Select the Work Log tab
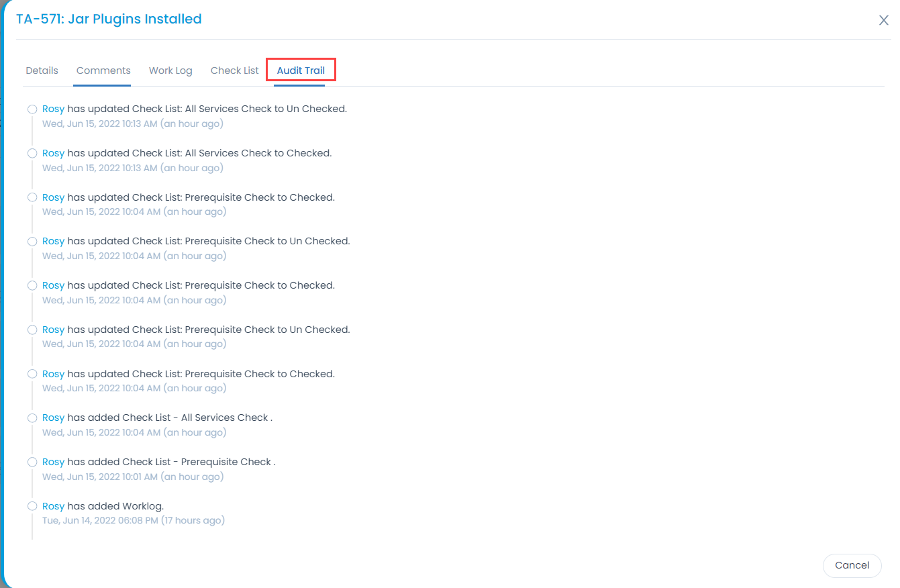The height and width of the screenshot is (588, 900). (170, 70)
